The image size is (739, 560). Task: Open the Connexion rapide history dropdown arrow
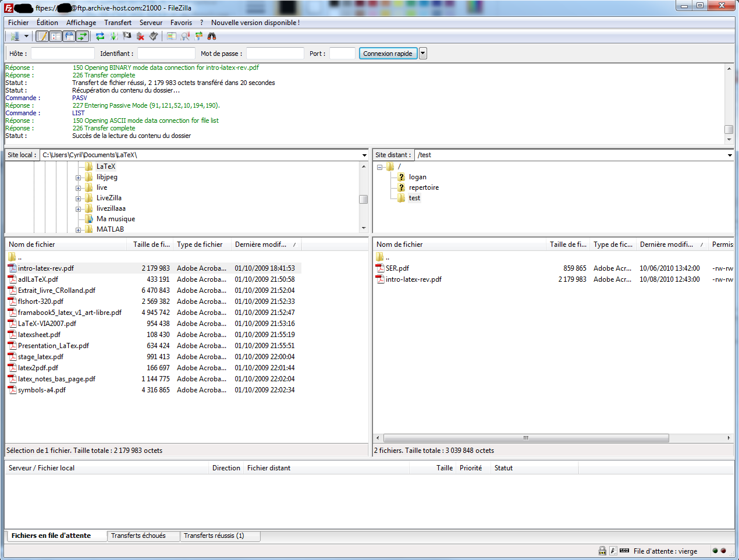point(423,54)
